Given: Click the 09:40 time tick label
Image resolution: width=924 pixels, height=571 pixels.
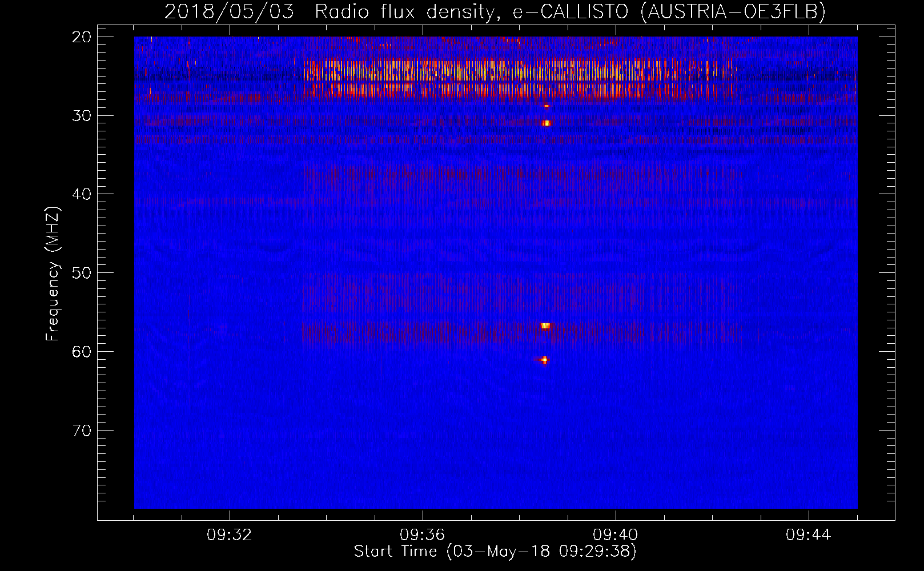Looking at the screenshot, I should [616, 535].
